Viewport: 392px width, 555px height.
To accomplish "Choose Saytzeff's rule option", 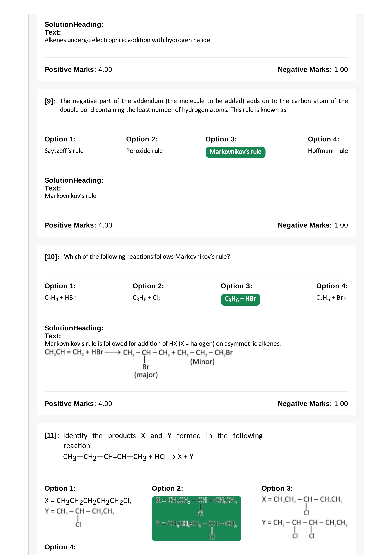I will click(64, 151).
